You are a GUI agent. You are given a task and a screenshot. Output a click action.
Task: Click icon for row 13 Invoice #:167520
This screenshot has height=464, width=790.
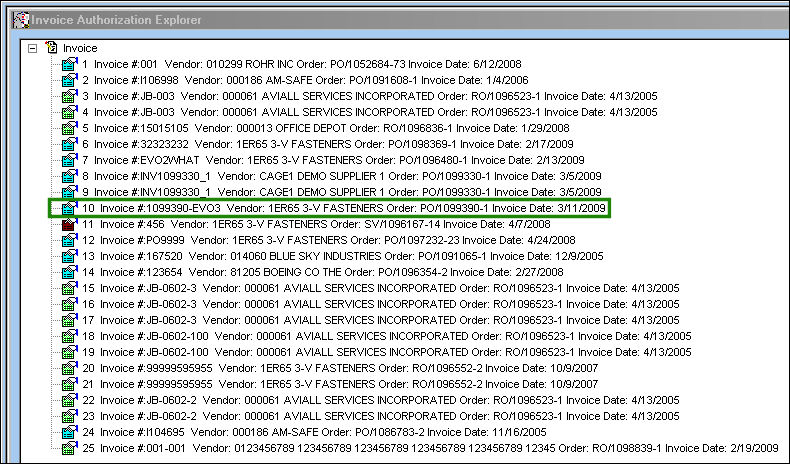(x=70, y=256)
